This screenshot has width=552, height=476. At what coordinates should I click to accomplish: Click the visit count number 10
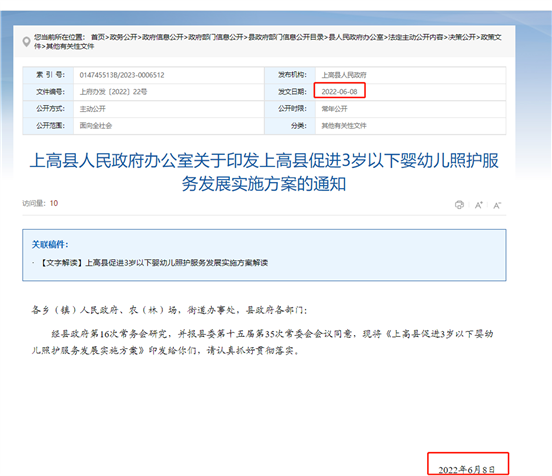54,203
